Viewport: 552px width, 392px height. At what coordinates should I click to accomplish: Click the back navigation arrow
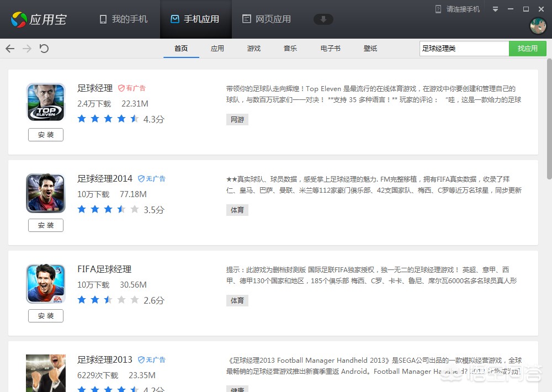click(10, 49)
